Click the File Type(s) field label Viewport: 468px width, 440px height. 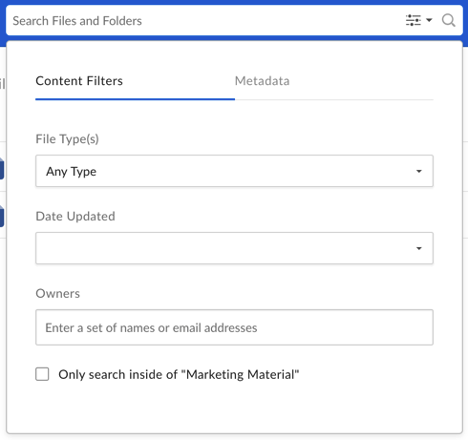(67, 139)
